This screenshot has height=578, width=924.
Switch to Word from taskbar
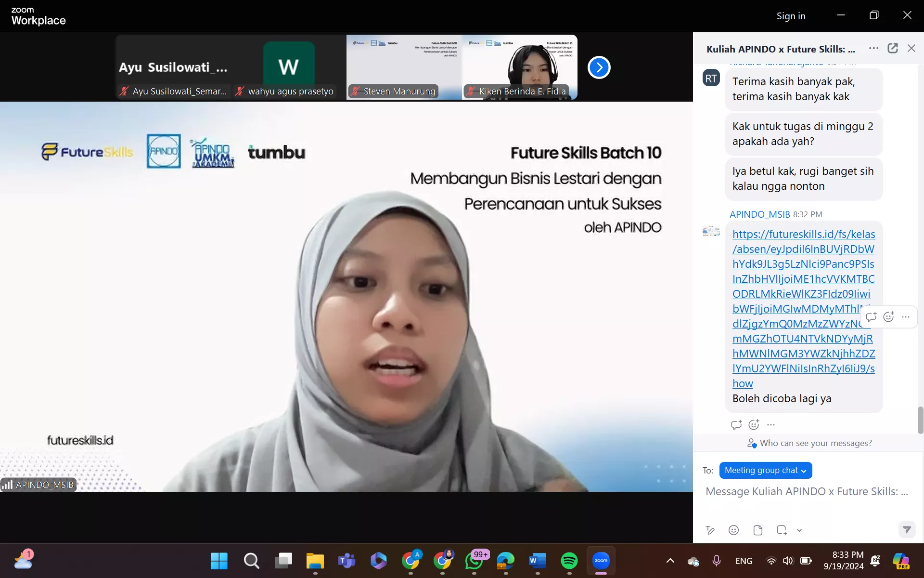pyautogui.click(x=538, y=561)
